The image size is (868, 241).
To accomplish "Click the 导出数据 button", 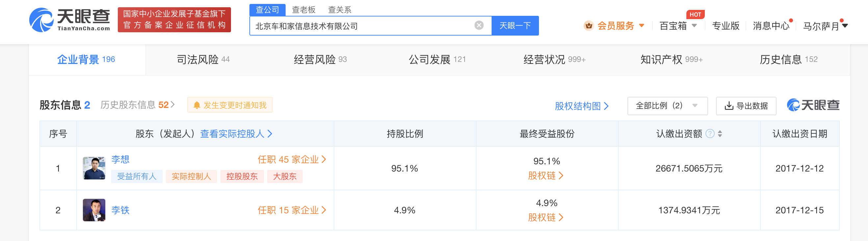I will click(x=746, y=106).
